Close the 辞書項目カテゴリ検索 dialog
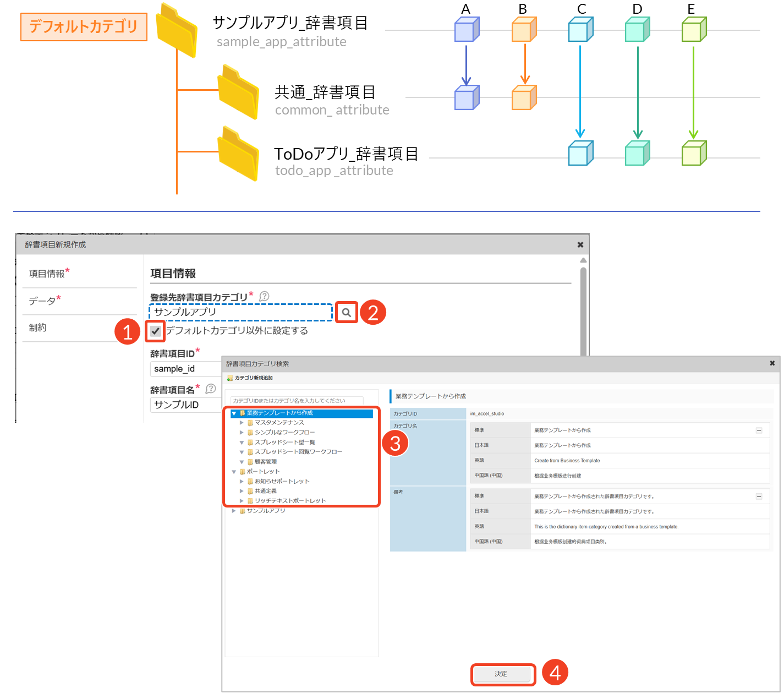The height and width of the screenshot is (693, 784). coord(772,363)
